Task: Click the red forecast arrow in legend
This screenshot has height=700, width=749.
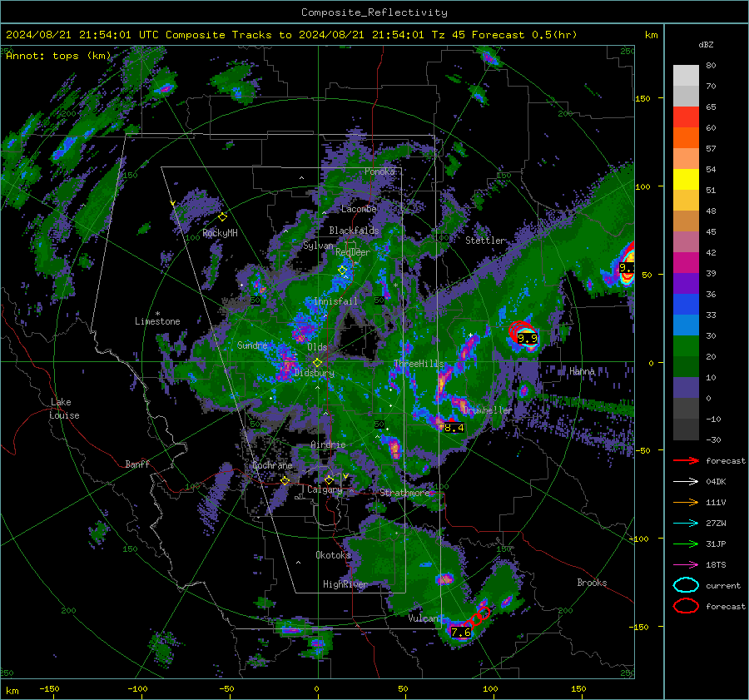Action: click(686, 460)
